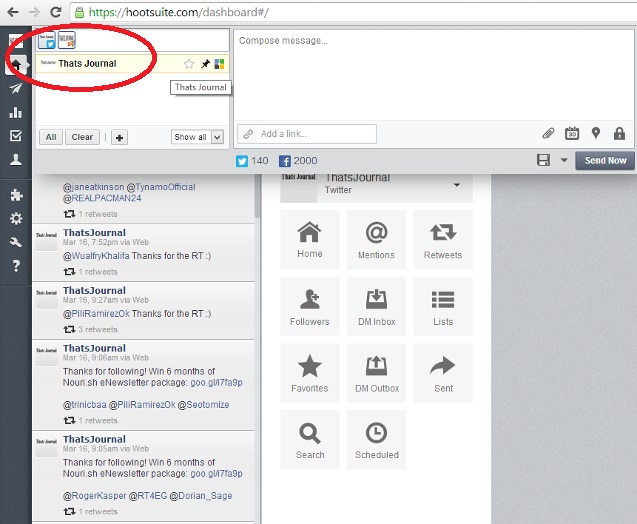Viewport: 637px width, 524px height.
Task: Open the @RogerKasper mention link
Action: 95,496
